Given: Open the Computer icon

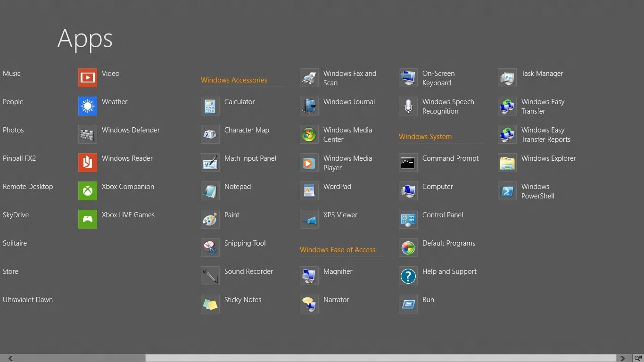Looking at the screenshot, I should click(408, 191).
